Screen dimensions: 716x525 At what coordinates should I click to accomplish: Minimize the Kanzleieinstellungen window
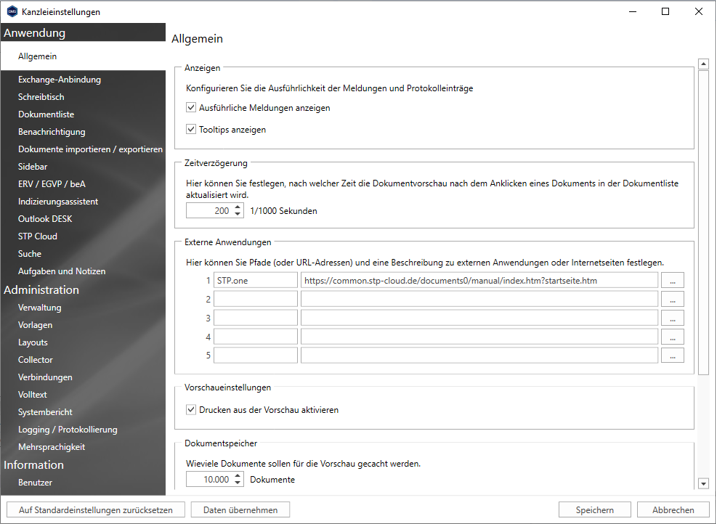632,11
